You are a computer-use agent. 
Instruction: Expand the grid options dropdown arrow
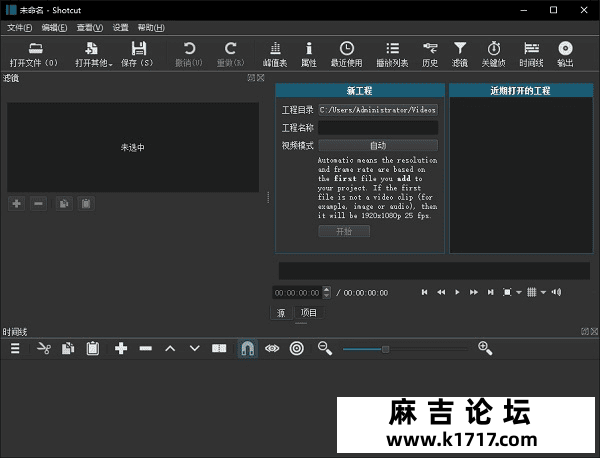(543, 293)
